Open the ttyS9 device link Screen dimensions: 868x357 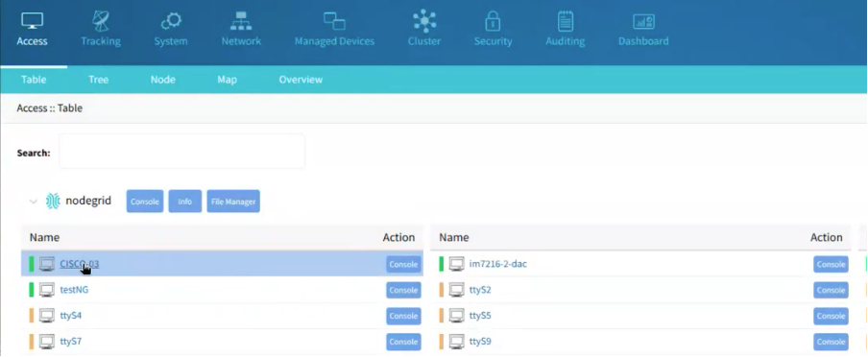point(480,342)
